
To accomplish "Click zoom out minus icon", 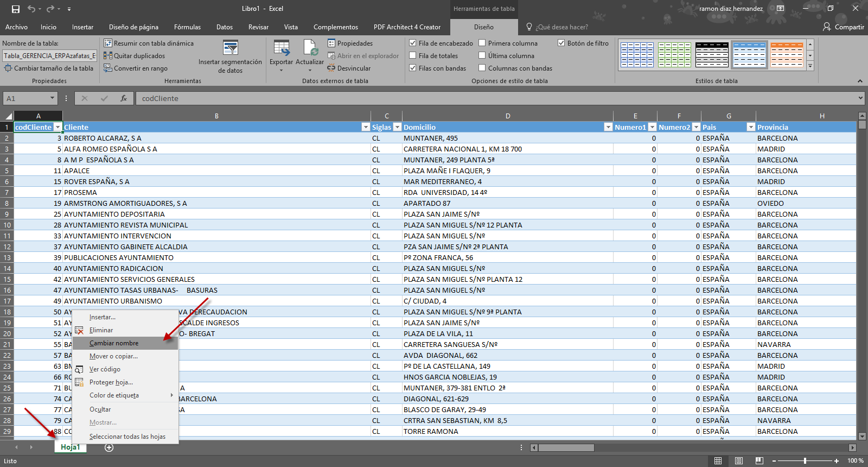I will [774, 460].
